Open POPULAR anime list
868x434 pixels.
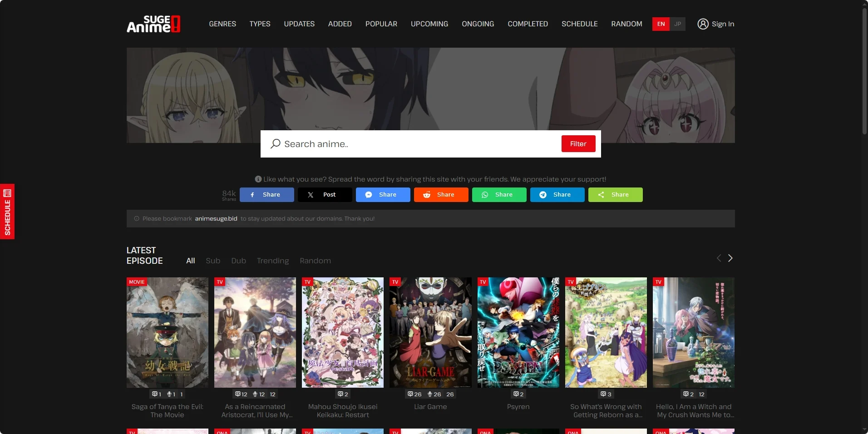[381, 24]
